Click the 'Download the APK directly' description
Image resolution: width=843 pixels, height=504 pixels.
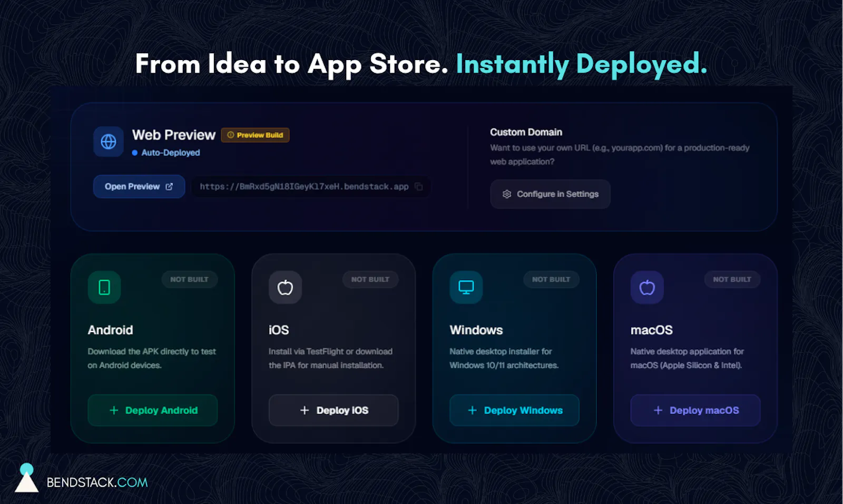coord(152,358)
